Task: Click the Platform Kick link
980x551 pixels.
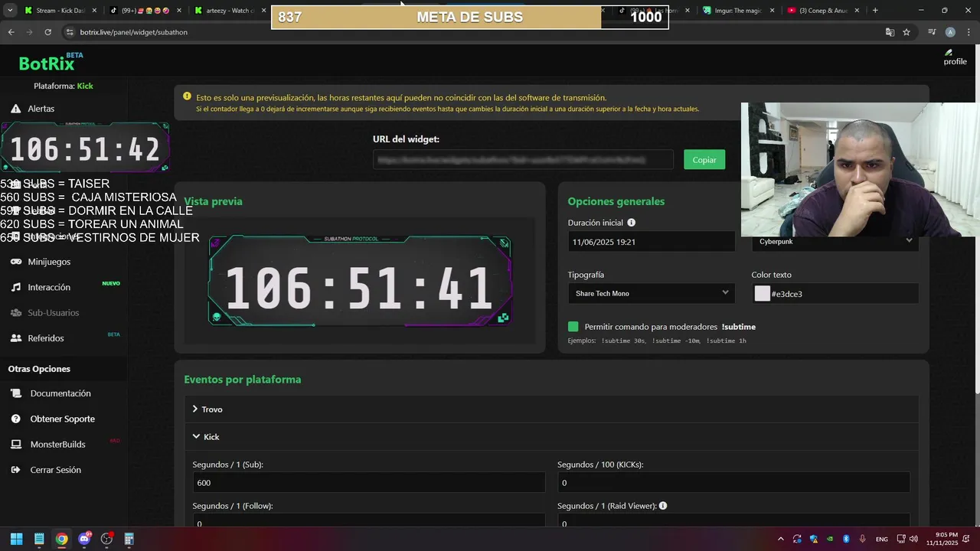Action: coord(85,86)
